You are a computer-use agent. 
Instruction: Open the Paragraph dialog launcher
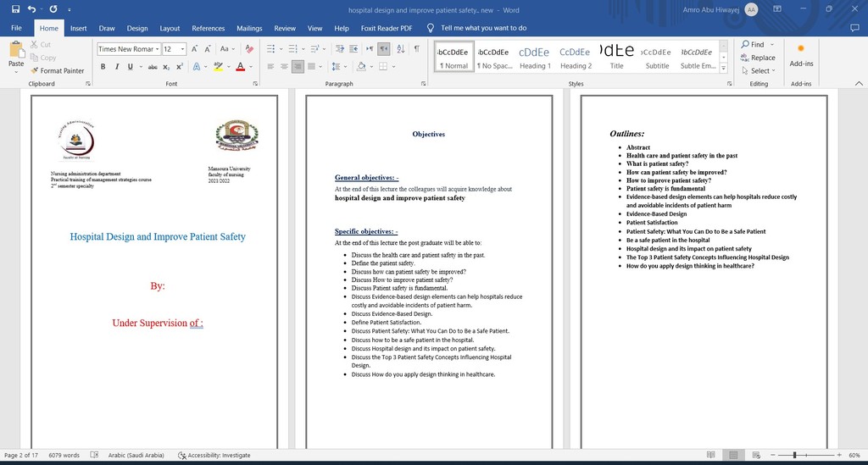tap(424, 84)
